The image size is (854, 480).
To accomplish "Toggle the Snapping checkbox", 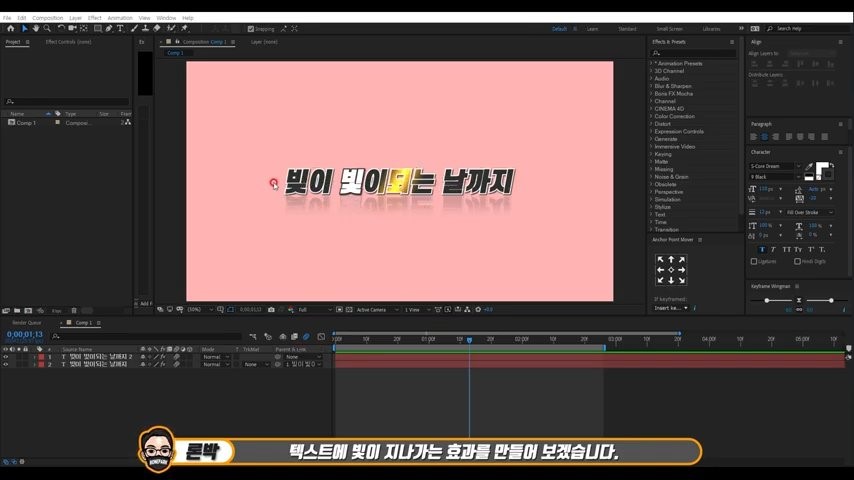I will click(x=251, y=29).
